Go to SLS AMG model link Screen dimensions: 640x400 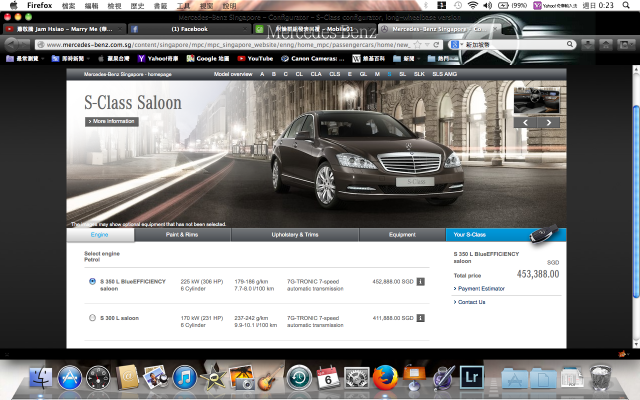point(444,74)
